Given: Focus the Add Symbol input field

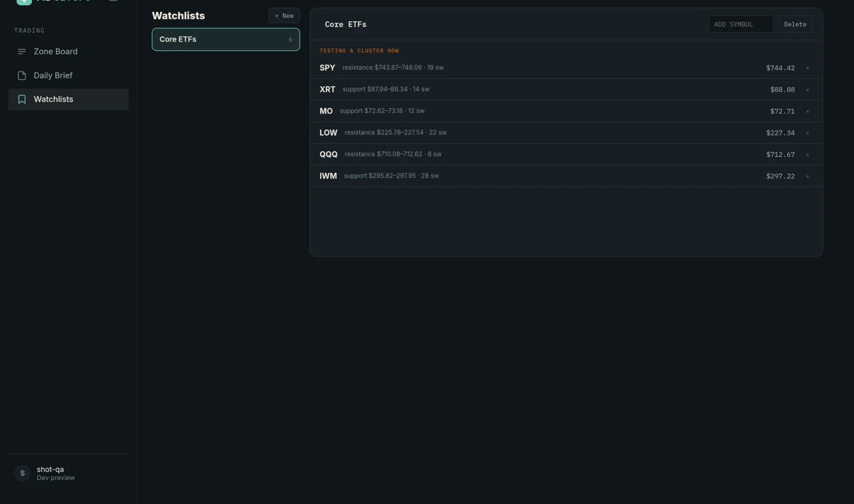Looking at the screenshot, I should tap(741, 25).
